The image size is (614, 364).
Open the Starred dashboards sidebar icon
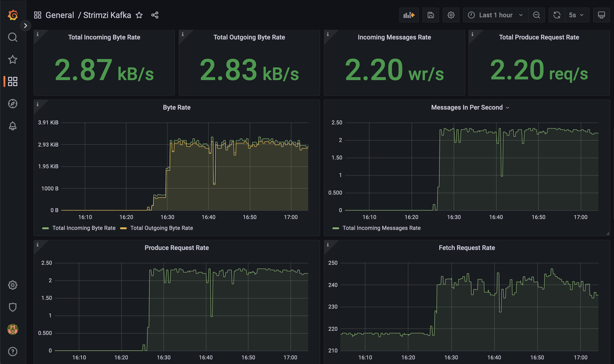13,59
